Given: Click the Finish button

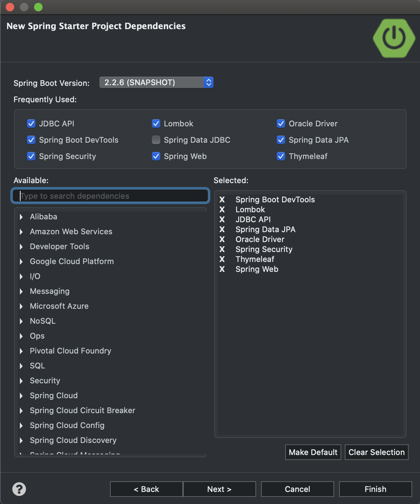Looking at the screenshot, I should [375, 489].
